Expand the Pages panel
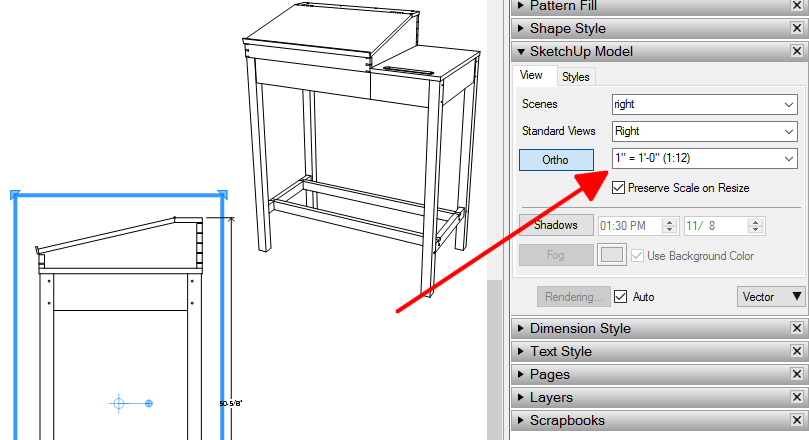The width and height of the screenshot is (809, 440). click(x=521, y=374)
